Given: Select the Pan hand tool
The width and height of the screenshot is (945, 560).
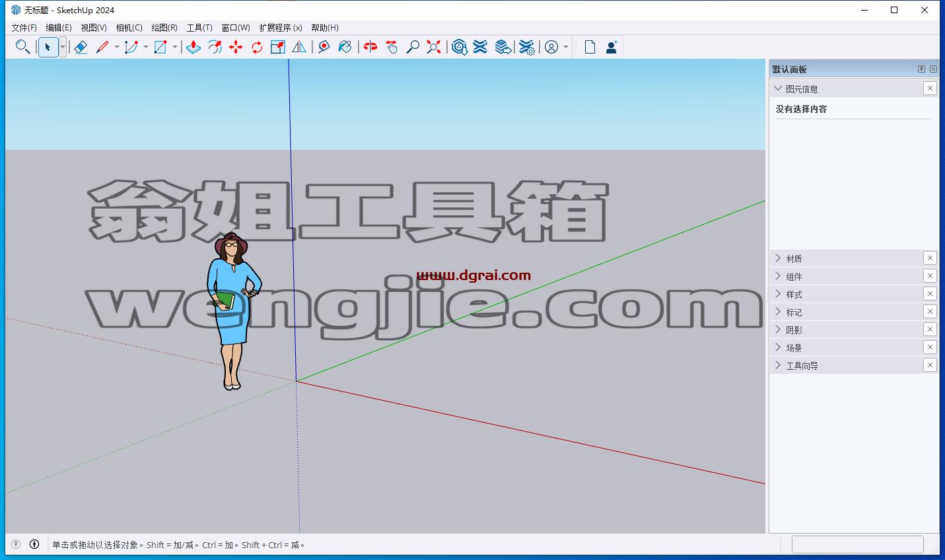Looking at the screenshot, I should (x=392, y=47).
